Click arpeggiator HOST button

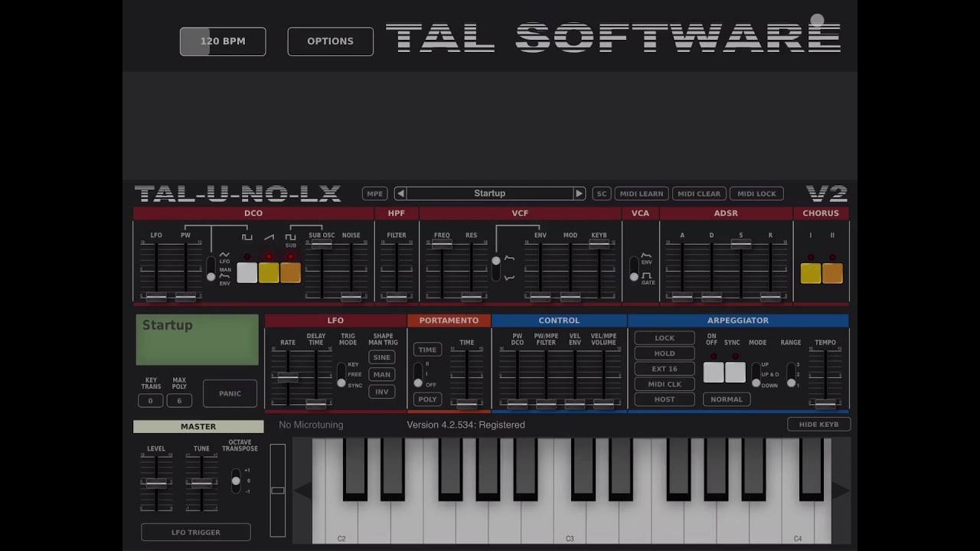[x=665, y=399]
